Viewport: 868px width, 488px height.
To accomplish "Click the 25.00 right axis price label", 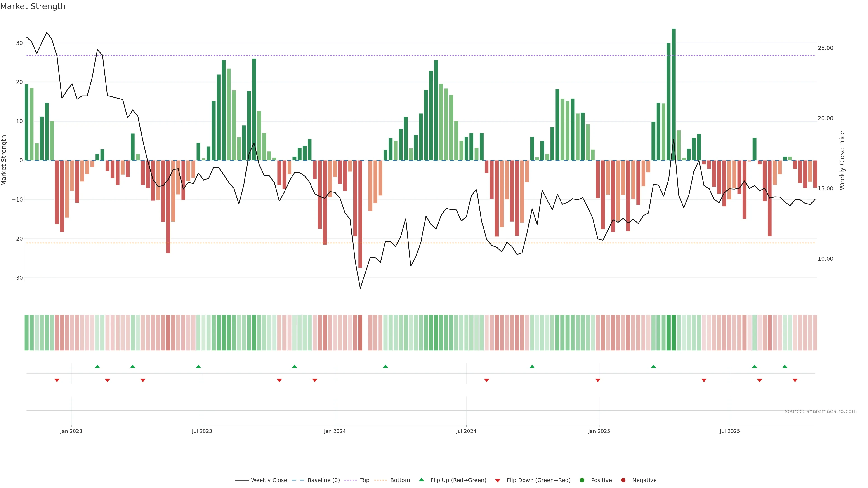I will click(x=825, y=48).
